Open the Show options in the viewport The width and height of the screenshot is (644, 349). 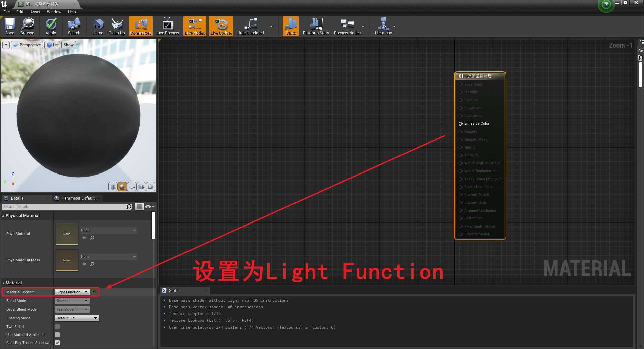tap(68, 45)
